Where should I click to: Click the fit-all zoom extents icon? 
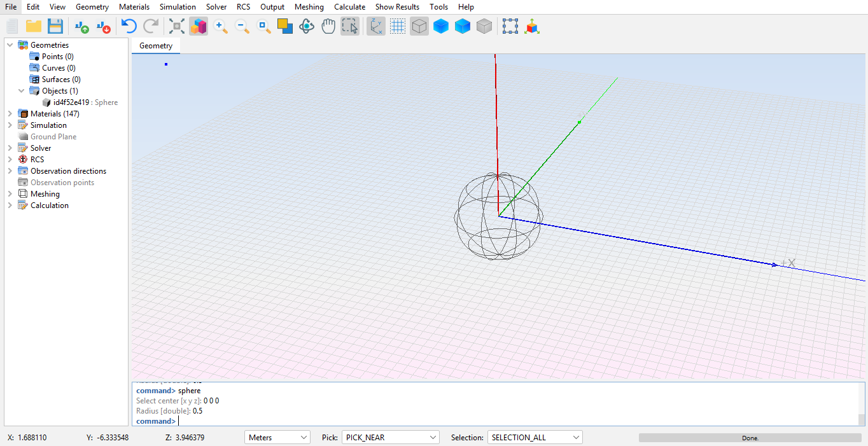pyautogui.click(x=177, y=26)
